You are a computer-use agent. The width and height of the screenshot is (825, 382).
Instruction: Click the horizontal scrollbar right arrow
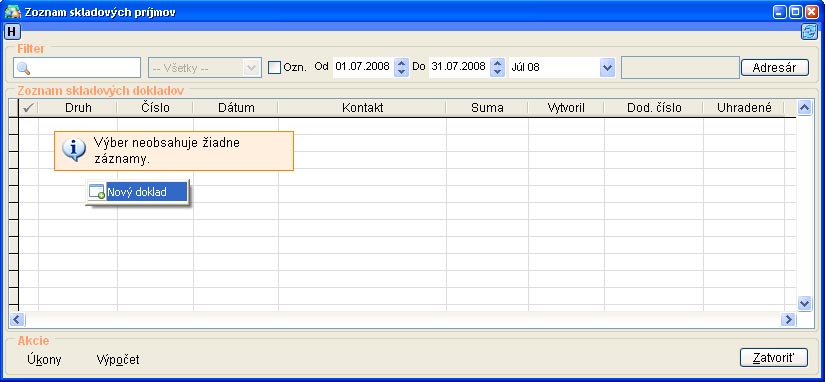(788, 319)
